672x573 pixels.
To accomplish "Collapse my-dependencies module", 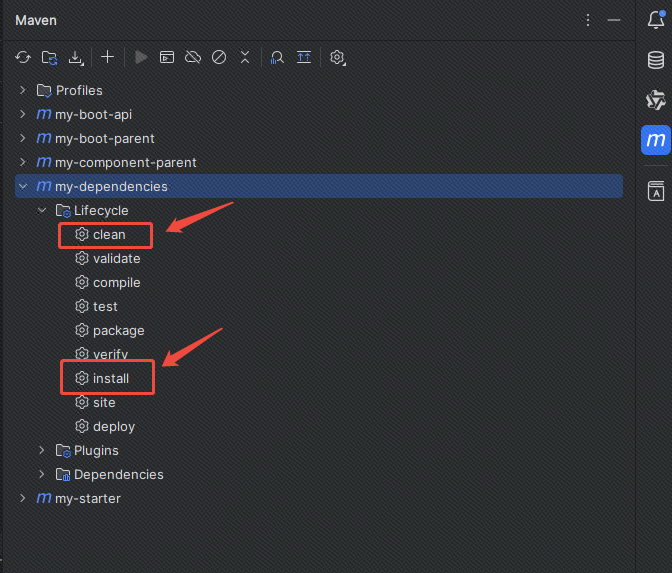I will pos(23,186).
